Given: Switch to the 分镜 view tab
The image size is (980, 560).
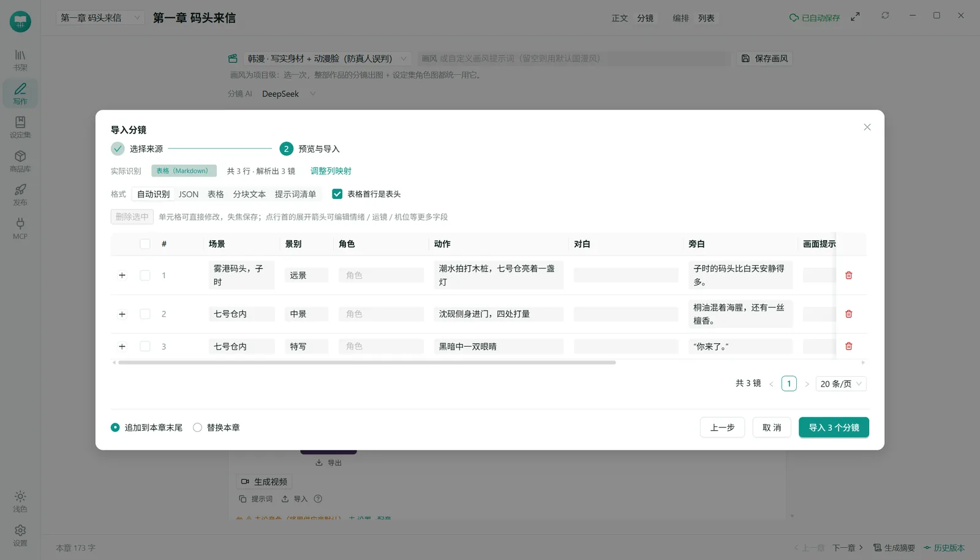Looking at the screenshot, I should pos(645,18).
